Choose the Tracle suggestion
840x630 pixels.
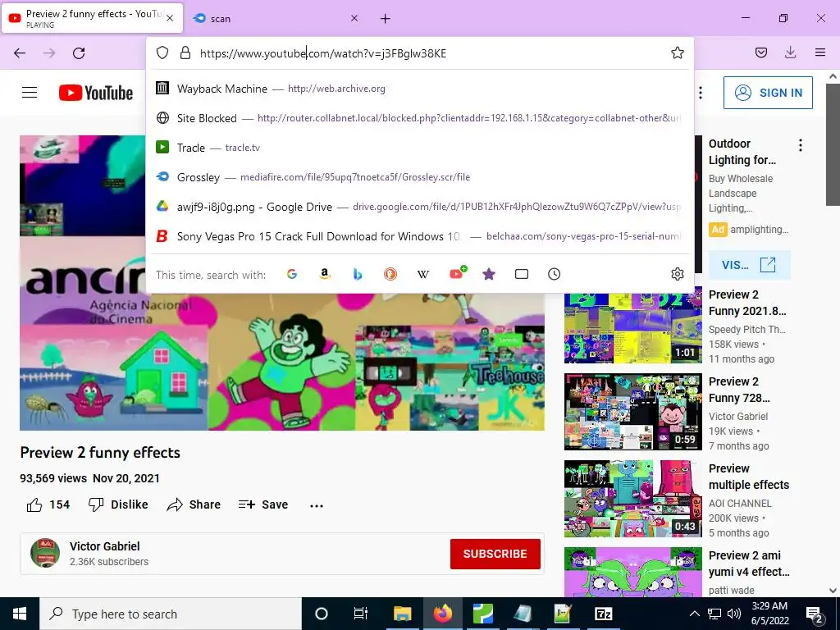pos(419,148)
